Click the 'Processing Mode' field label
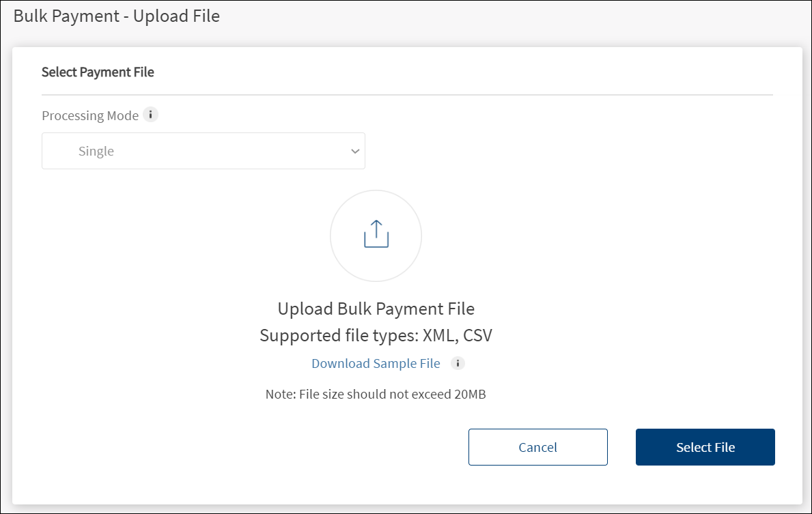Image resolution: width=812 pixels, height=514 pixels. tap(90, 115)
